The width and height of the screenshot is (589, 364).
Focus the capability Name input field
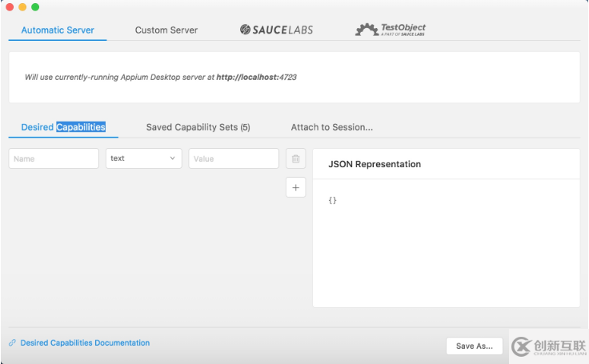point(54,158)
